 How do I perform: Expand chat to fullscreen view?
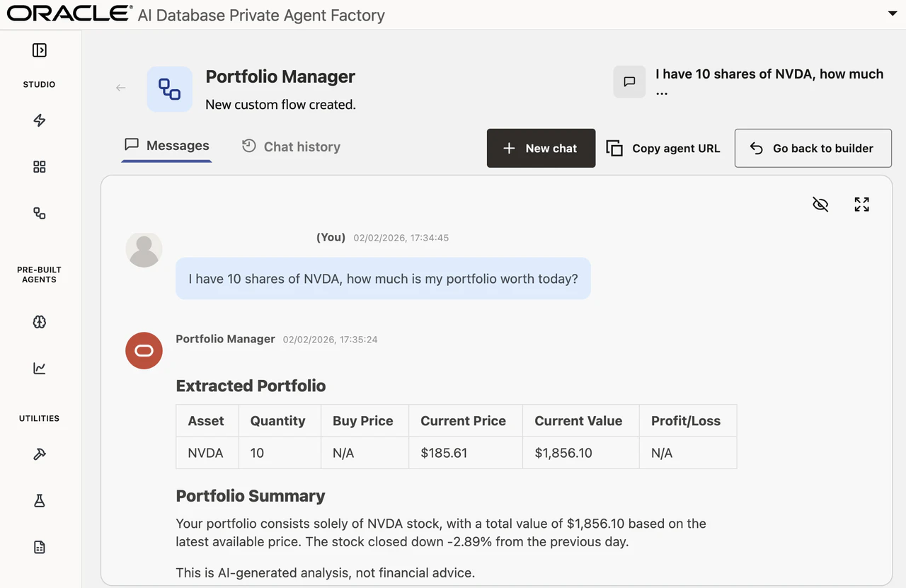(861, 204)
